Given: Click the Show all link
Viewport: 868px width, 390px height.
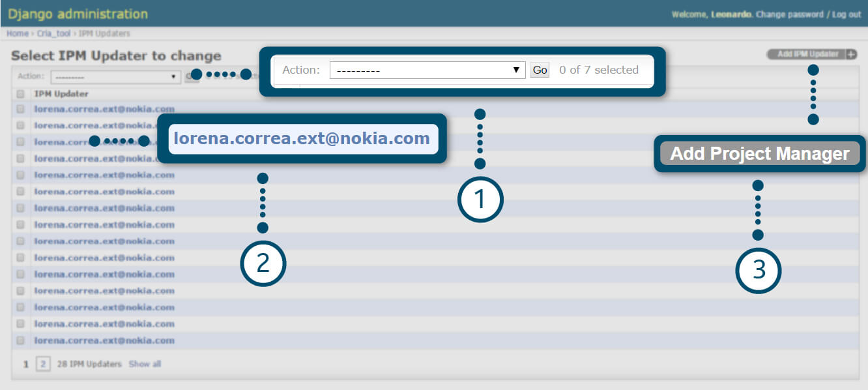Looking at the screenshot, I should [x=145, y=364].
